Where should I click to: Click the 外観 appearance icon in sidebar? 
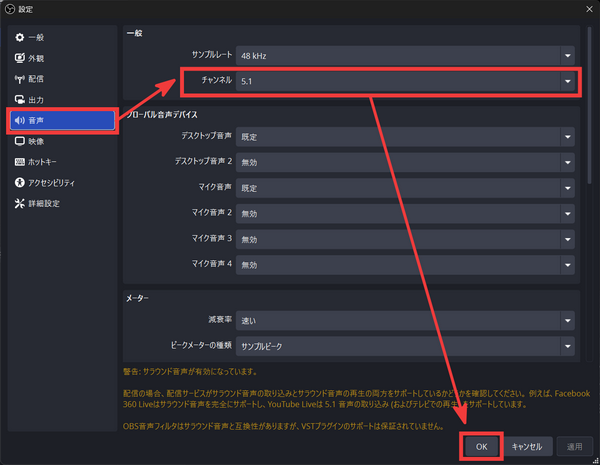tap(20, 58)
